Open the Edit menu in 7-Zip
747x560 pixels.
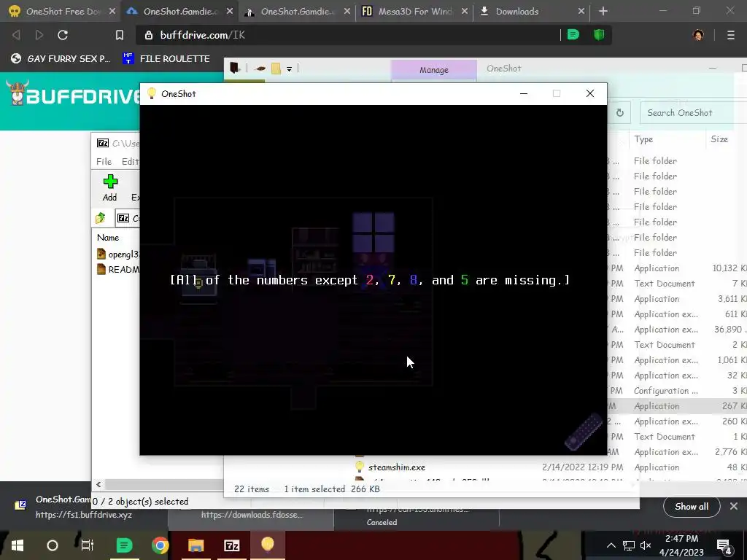tap(130, 161)
